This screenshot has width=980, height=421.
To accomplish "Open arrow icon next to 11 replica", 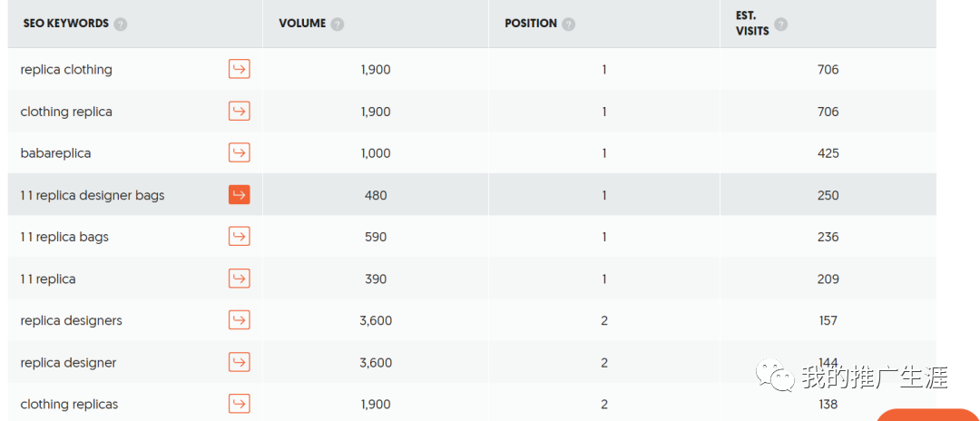I will [239, 279].
